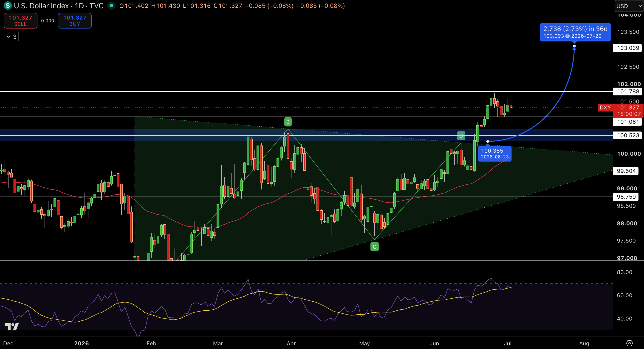The height and width of the screenshot is (349, 644).
Task: Select the forecast start label 100.355
Action: click(x=494, y=153)
